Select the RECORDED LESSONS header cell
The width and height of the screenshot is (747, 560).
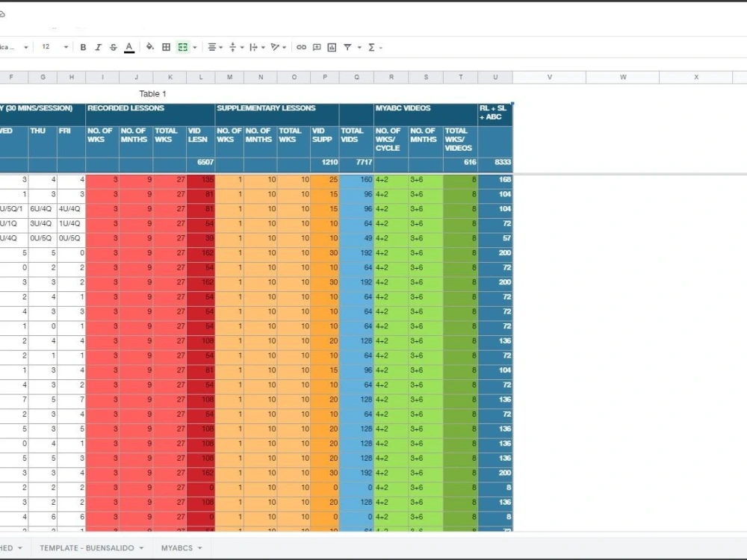[150, 115]
